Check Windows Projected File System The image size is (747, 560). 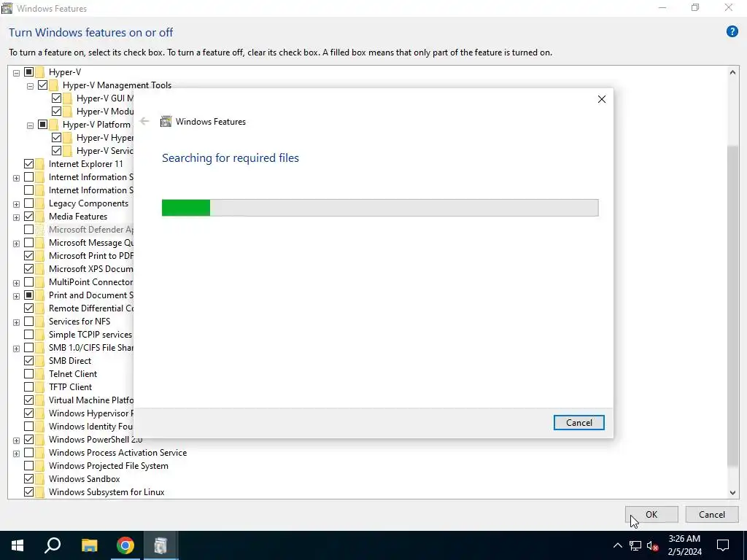tap(28, 466)
